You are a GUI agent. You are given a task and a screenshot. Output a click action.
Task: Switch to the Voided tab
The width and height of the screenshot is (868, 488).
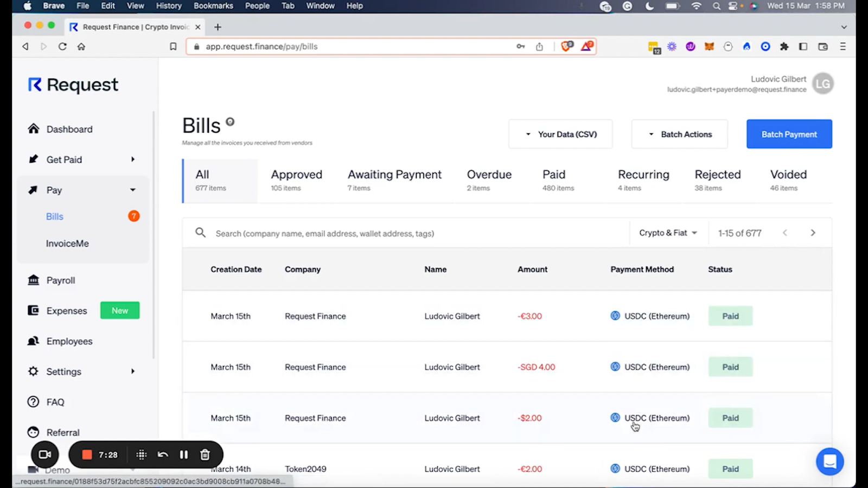(788, 181)
